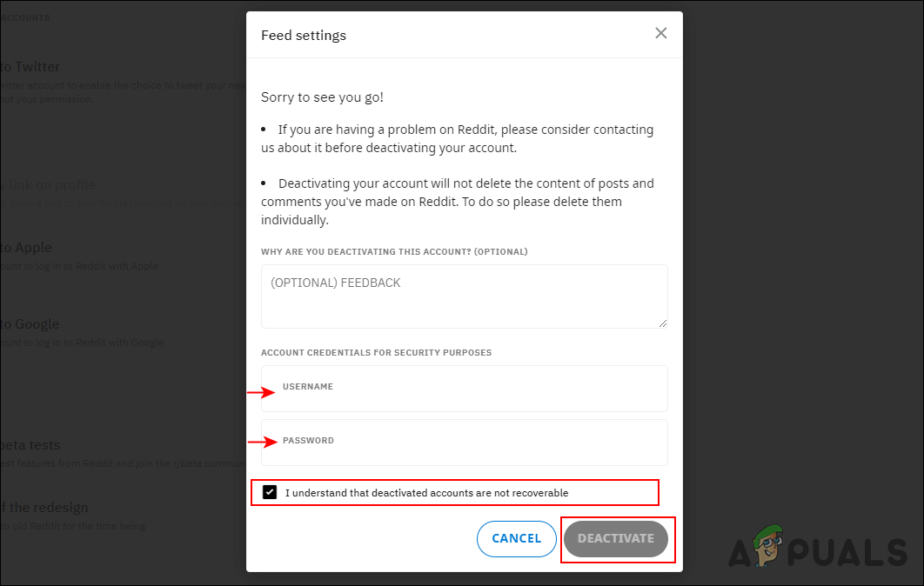924x586 pixels.
Task: Click the dimmed 'the redesign' setting
Action: pos(44,508)
